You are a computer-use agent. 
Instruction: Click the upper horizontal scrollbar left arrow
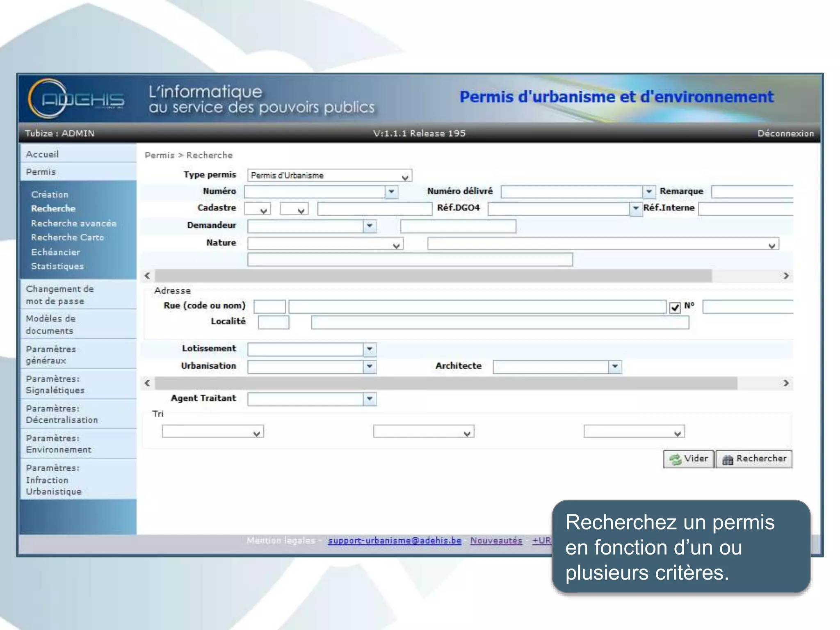[x=148, y=276]
